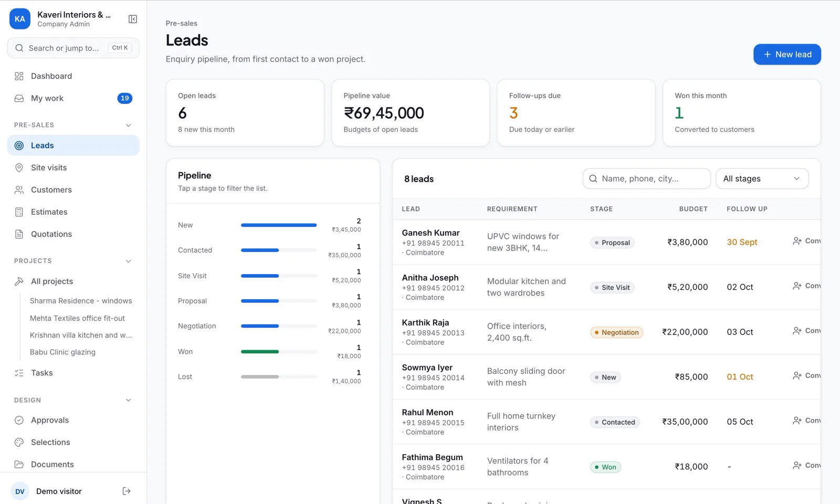
Task: Filter pipeline by the Won stage bar
Action: tap(279, 352)
